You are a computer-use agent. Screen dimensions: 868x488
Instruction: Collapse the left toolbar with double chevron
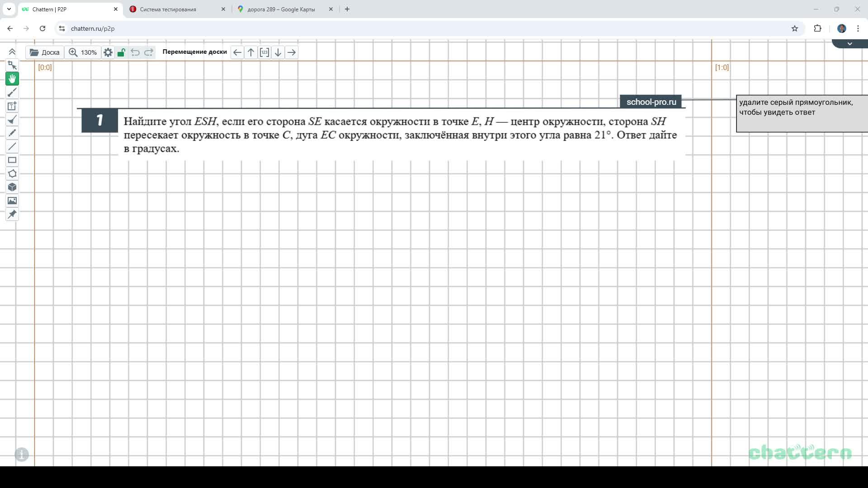pyautogui.click(x=12, y=52)
